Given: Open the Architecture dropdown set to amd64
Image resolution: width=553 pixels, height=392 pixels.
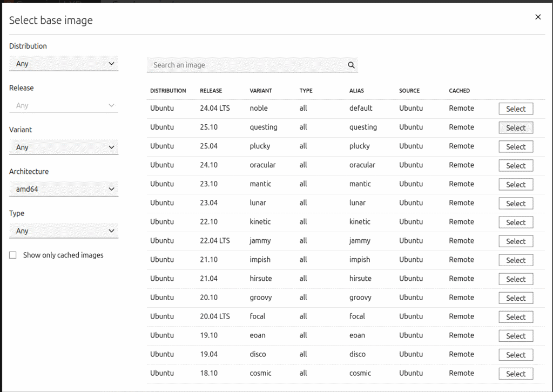Looking at the screenshot, I should tap(64, 189).
